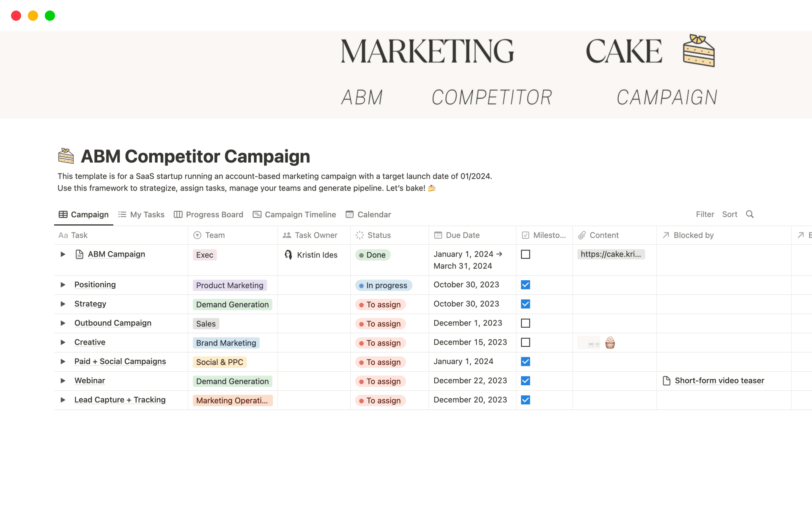Open the Campaign Timeline view
The image size is (812, 508).
coord(300,214)
